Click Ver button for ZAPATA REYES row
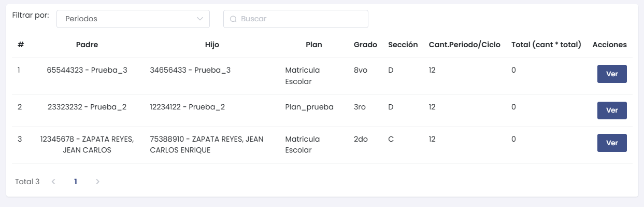Image resolution: width=644 pixels, height=207 pixels. click(612, 143)
